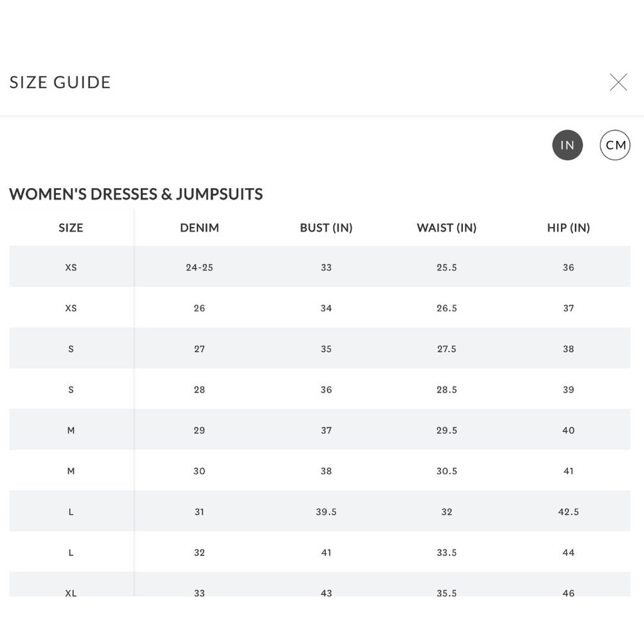Screen dimensions: 644x644
Task: Select the bust value 37 cell
Action: [x=326, y=430]
